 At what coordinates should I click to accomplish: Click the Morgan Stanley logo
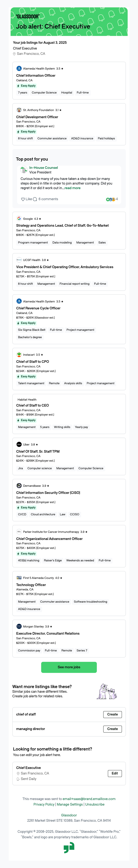(19, 626)
